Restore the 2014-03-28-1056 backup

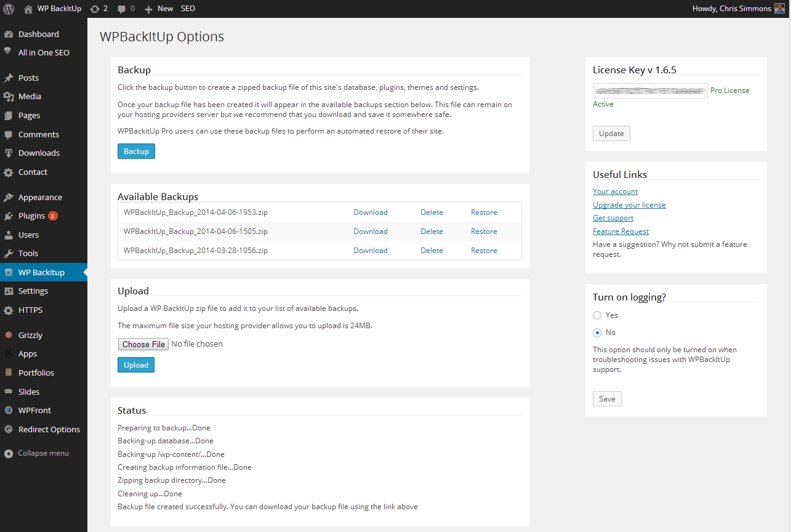(x=484, y=251)
